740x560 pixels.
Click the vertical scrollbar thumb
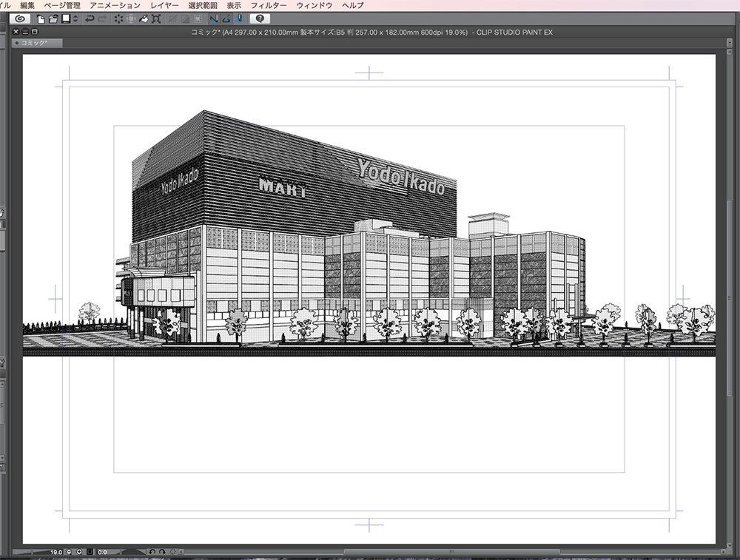(730, 297)
